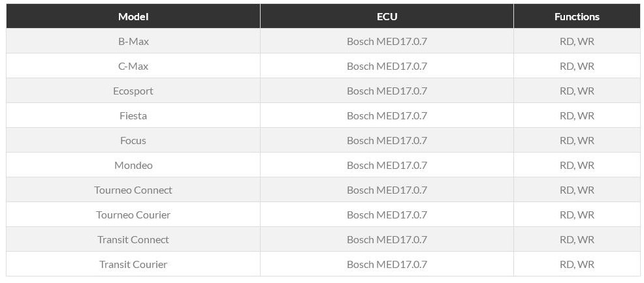This screenshot has width=644, height=283.
Task: Click the ECU column header
Action: pos(387,16)
